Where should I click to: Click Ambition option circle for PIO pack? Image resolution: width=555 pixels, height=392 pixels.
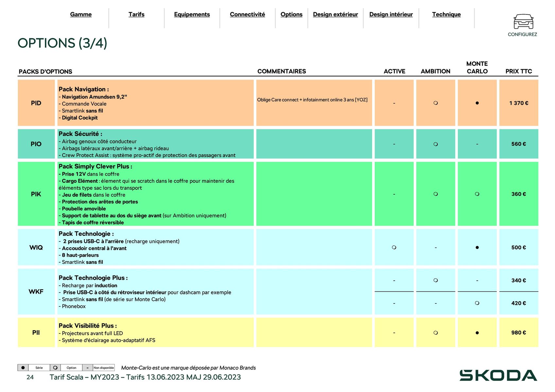436,144
